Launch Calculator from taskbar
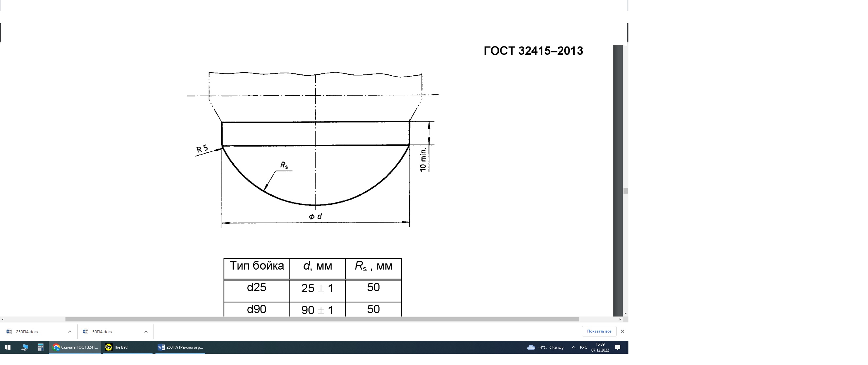This screenshot has height=365, width=868. coord(41,347)
